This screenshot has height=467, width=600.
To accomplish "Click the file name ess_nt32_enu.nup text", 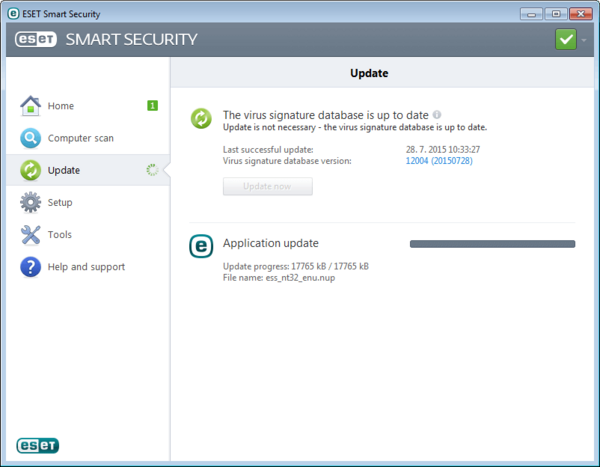I will 300,278.
